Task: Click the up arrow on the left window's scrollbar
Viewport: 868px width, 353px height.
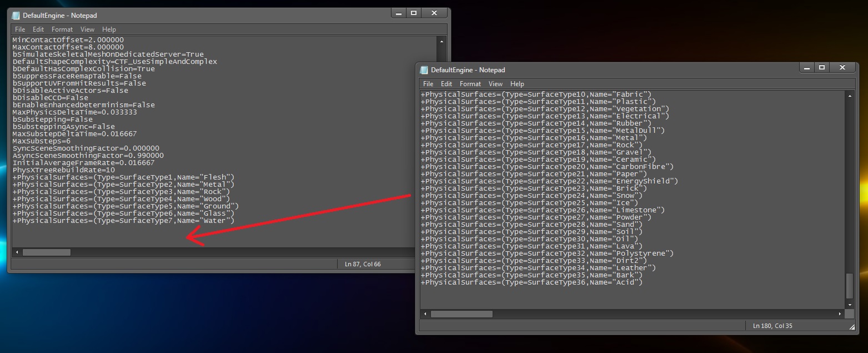Action: point(442,40)
